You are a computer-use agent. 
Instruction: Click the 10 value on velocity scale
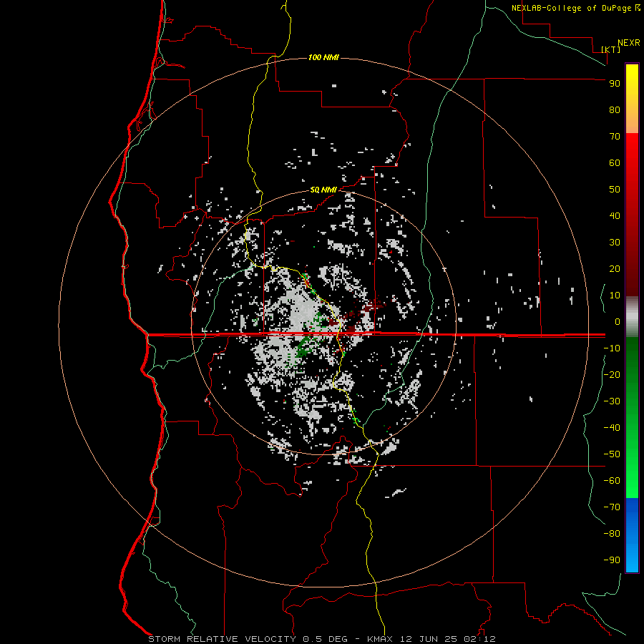coord(615,296)
